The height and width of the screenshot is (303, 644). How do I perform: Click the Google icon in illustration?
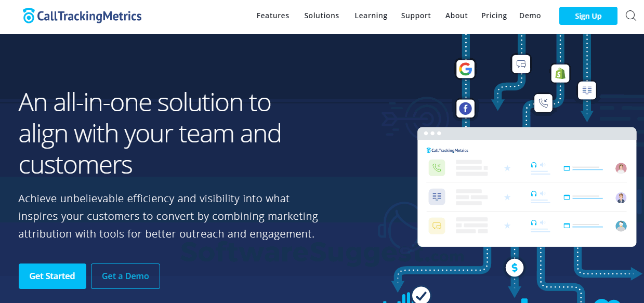point(466,69)
